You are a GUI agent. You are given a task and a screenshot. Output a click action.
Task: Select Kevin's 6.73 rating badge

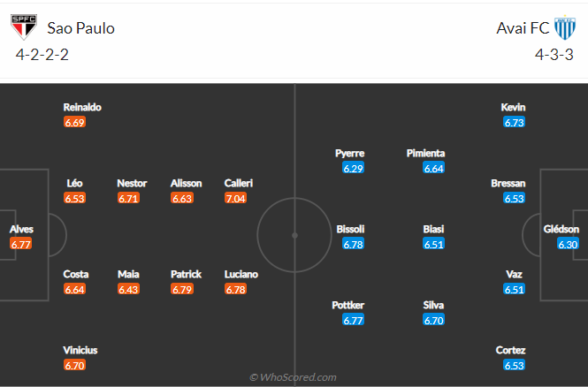[x=514, y=122]
